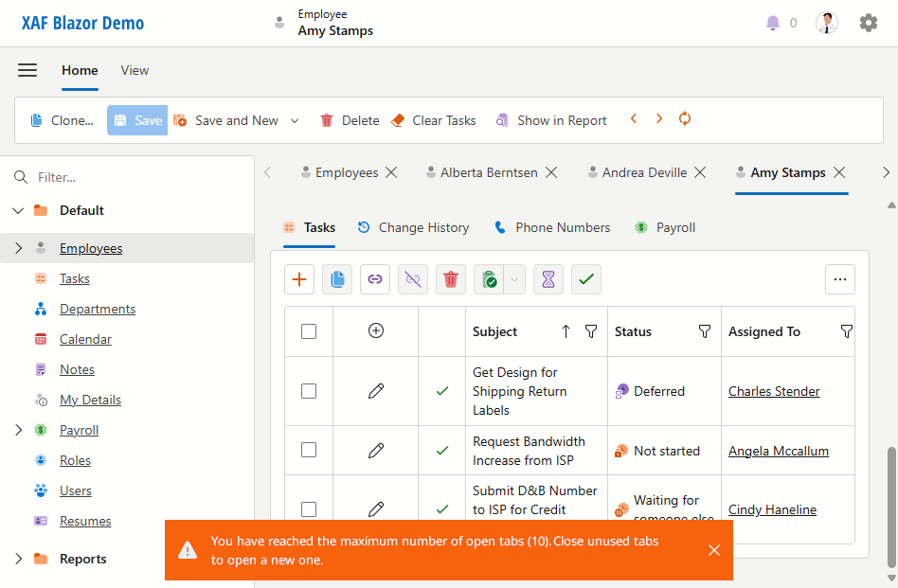The height and width of the screenshot is (588, 898).
Task: Click the red trash icon in grid toolbar
Action: [451, 279]
